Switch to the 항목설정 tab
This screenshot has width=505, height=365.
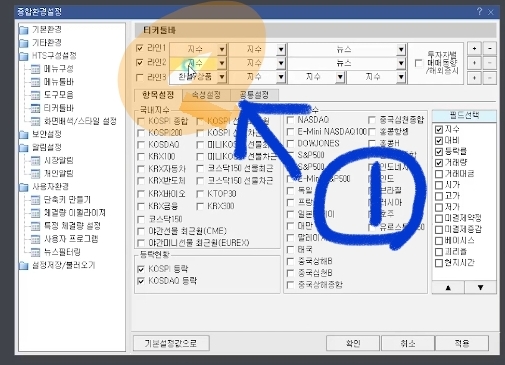pos(158,95)
